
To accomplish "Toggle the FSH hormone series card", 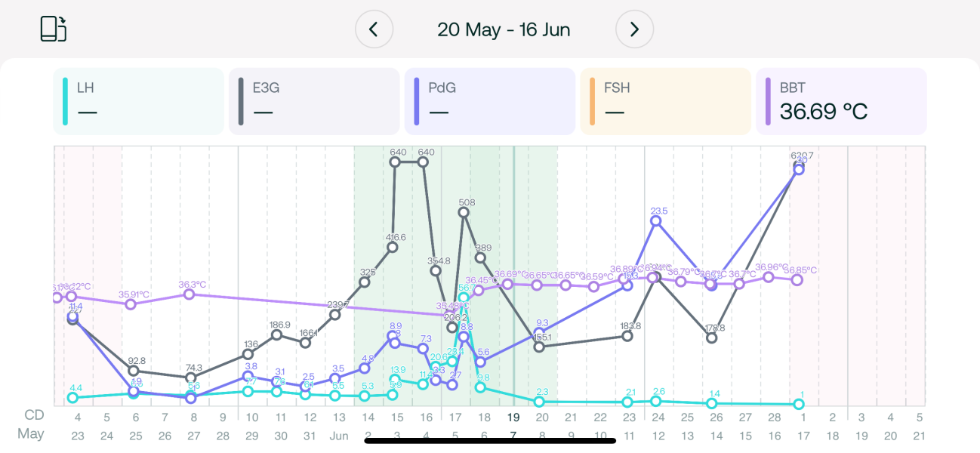I will 664,101.
